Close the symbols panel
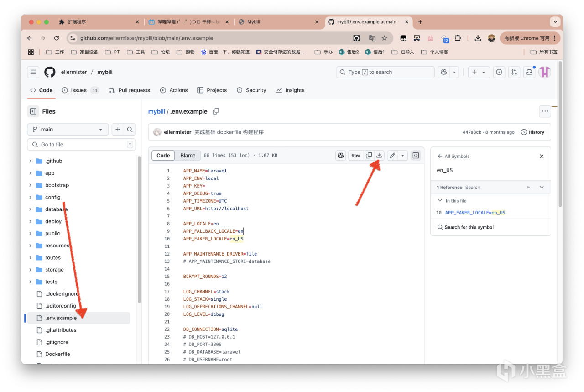This screenshot has width=584, height=392. tap(542, 156)
